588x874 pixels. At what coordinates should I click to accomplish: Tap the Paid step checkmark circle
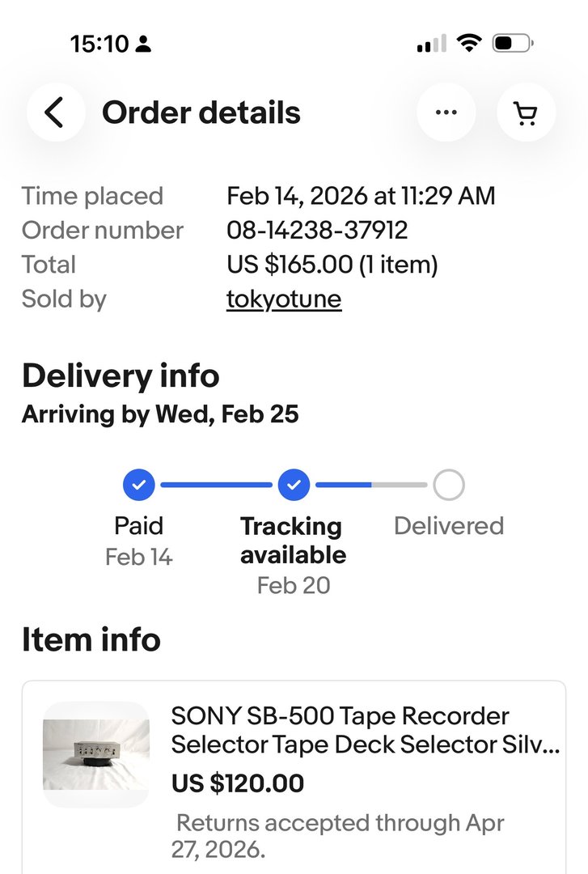coord(139,486)
